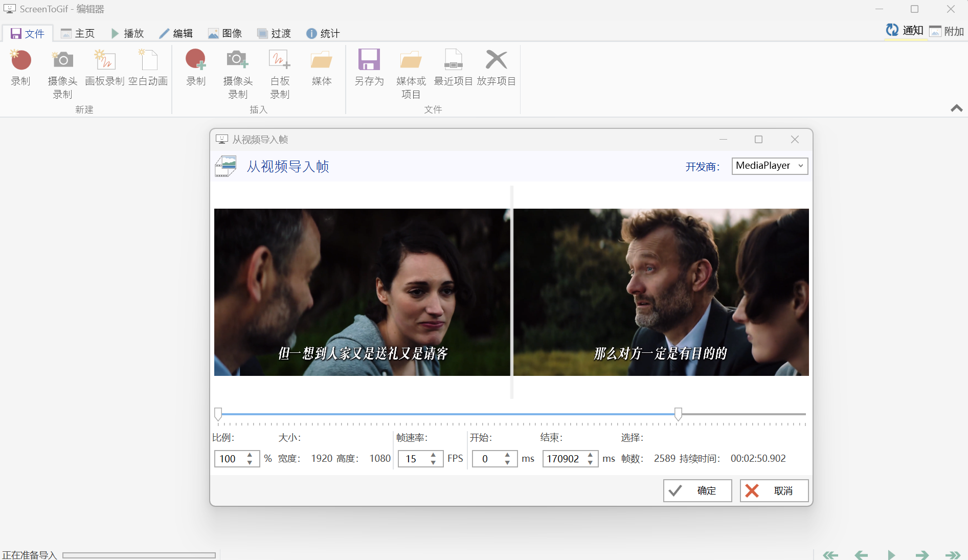Click the 确定 confirm button
This screenshot has width=968, height=560.
coord(697,490)
